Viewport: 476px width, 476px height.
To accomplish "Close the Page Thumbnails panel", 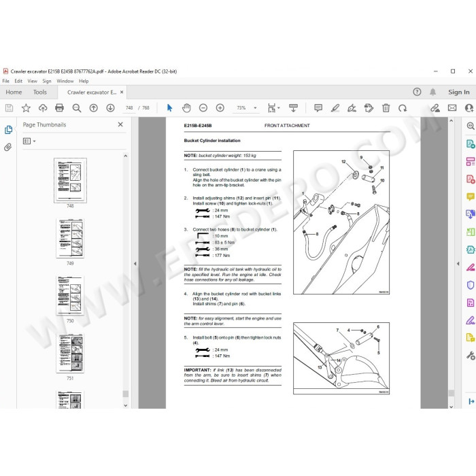I will click(x=120, y=124).
